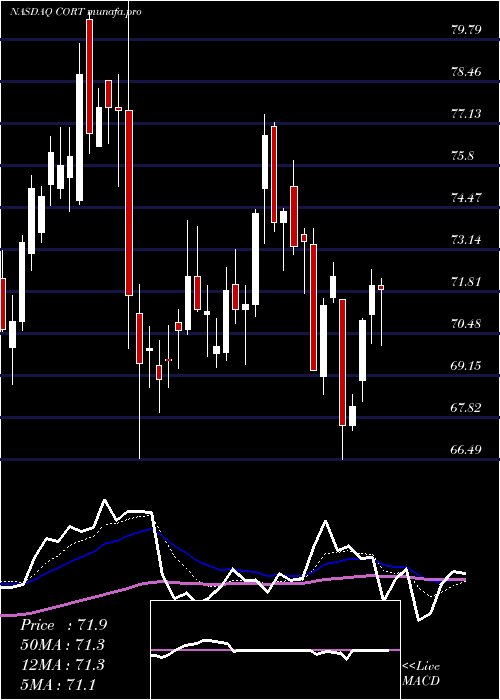Click the 77.13 price axis label

(466, 114)
